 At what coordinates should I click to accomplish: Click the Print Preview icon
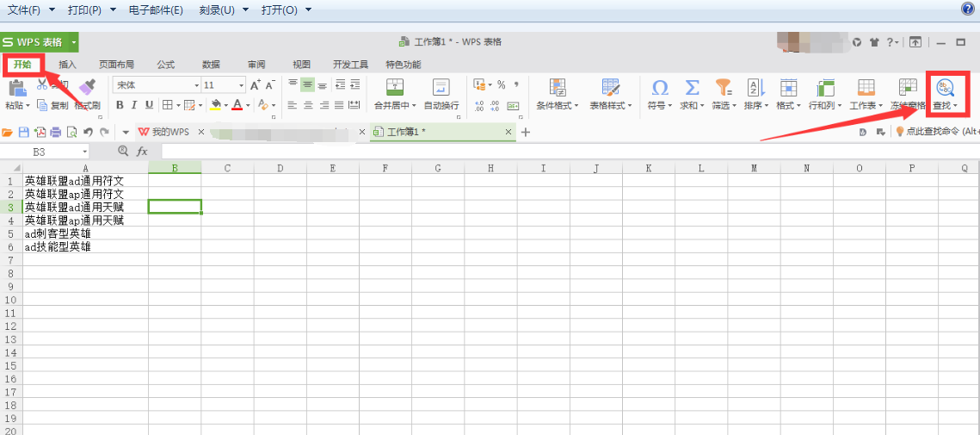pos(72,132)
